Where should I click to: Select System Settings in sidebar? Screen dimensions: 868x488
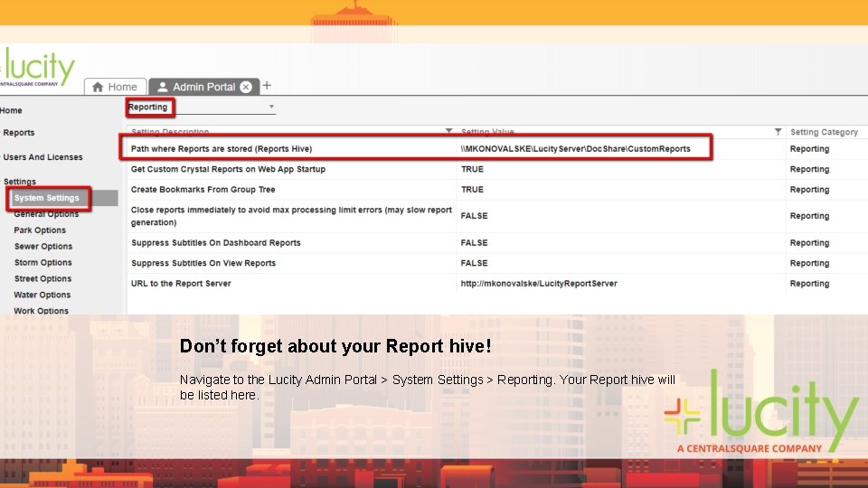click(x=46, y=198)
